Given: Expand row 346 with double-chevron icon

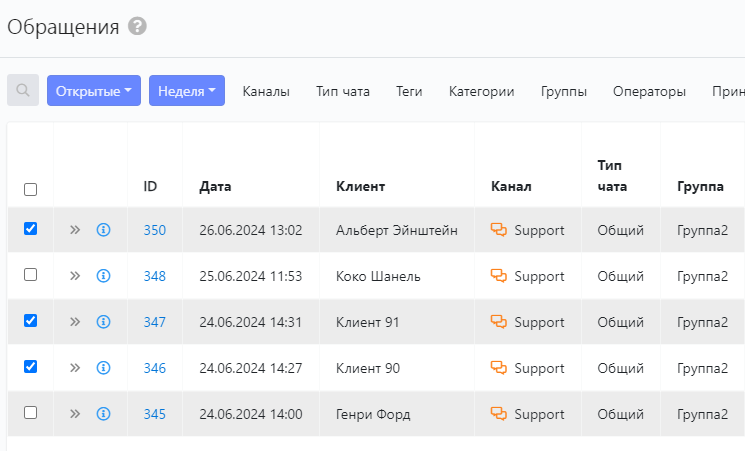Looking at the screenshot, I should pos(75,368).
